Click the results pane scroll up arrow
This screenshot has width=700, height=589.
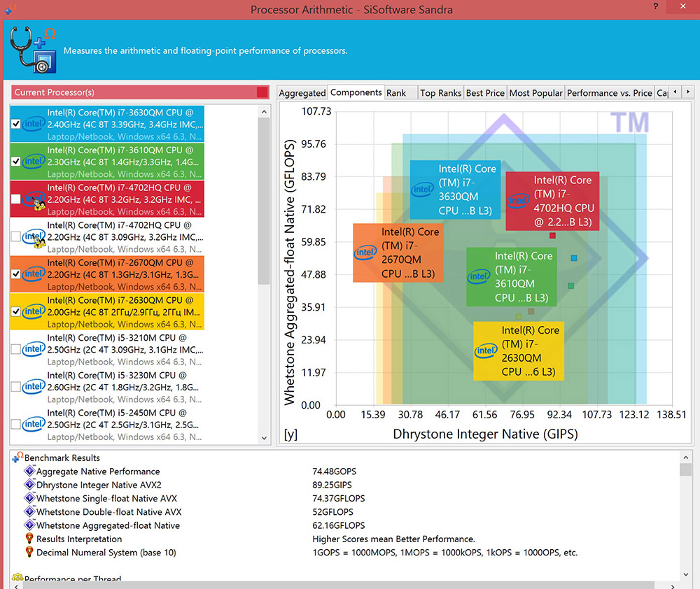pyautogui.click(x=685, y=457)
